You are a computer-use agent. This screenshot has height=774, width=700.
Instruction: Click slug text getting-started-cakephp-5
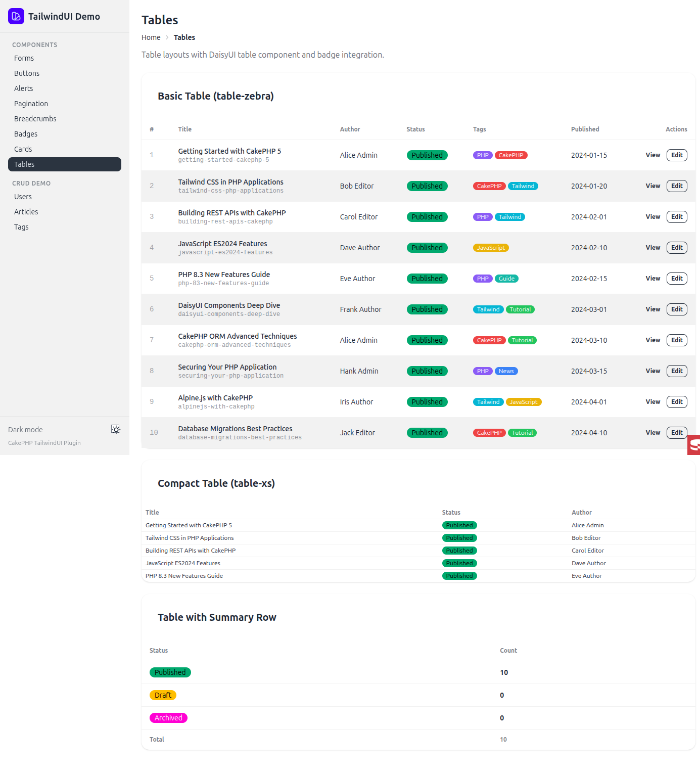point(223,160)
